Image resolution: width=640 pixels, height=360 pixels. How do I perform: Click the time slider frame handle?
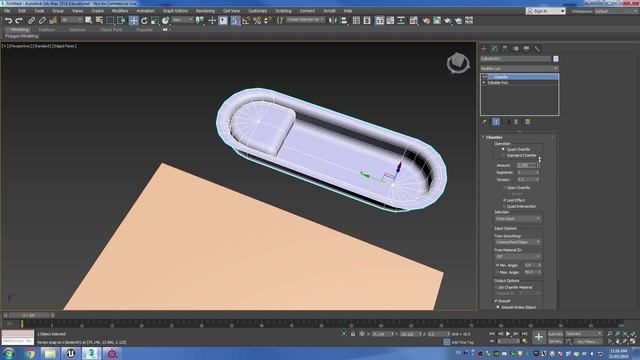point(29,315)
